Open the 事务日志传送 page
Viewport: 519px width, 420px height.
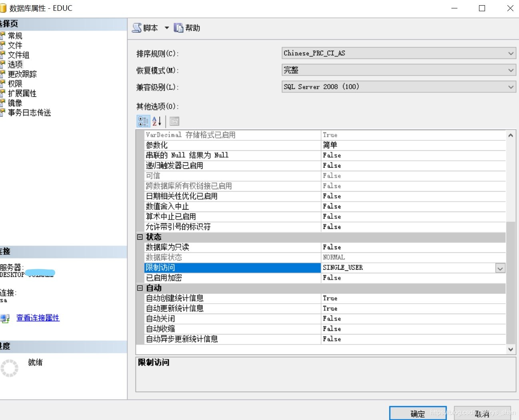[x=30, y=112]
